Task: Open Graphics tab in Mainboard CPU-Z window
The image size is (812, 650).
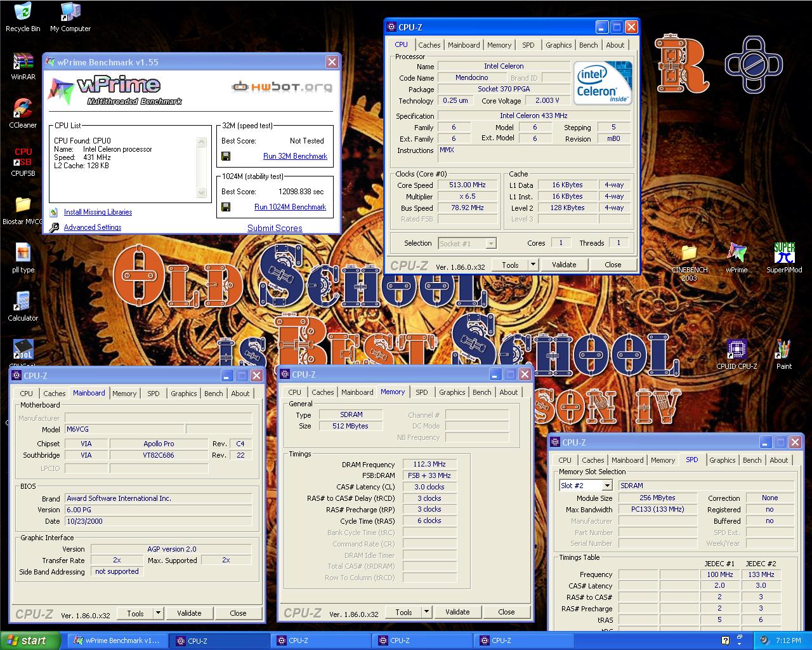Action: click(184, 394)
